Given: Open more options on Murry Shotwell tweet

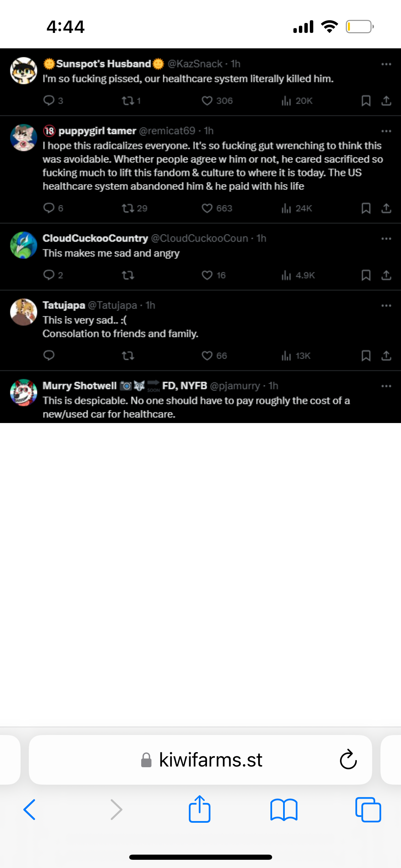Looking at the screenshot, I should [386, 386].
